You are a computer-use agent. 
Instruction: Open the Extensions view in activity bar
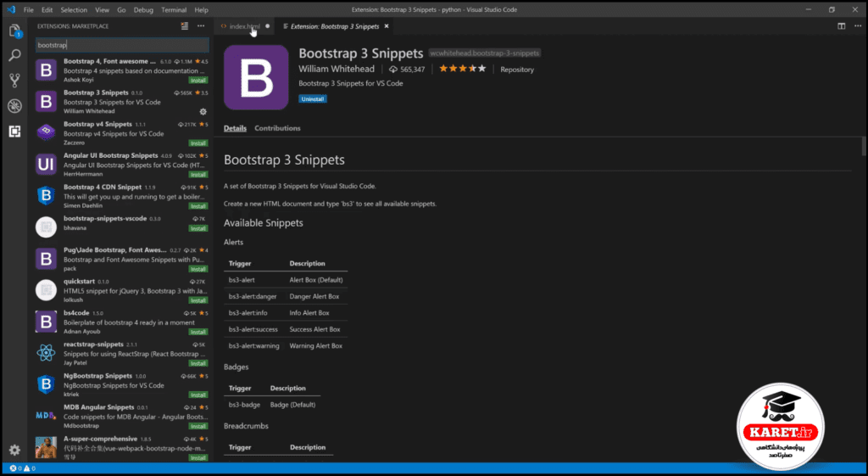click(x=15, y=132)
